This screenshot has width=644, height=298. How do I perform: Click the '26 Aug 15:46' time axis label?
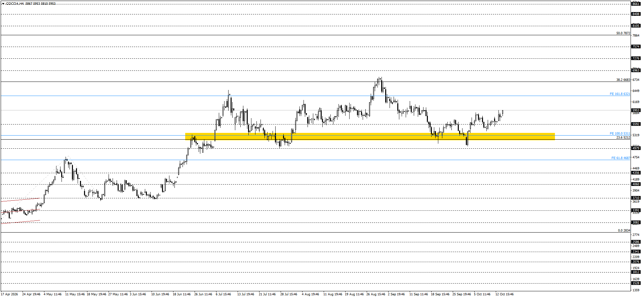tap(376, 294)
